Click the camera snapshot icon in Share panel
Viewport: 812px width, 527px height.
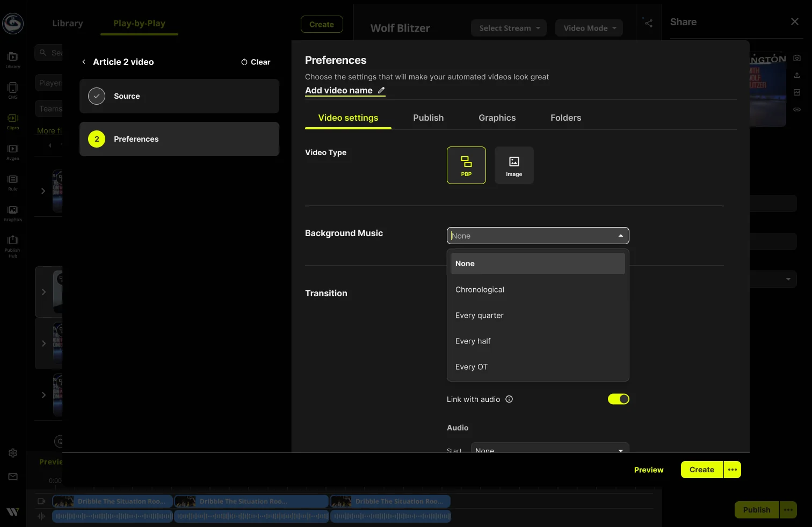pos(797,58)
